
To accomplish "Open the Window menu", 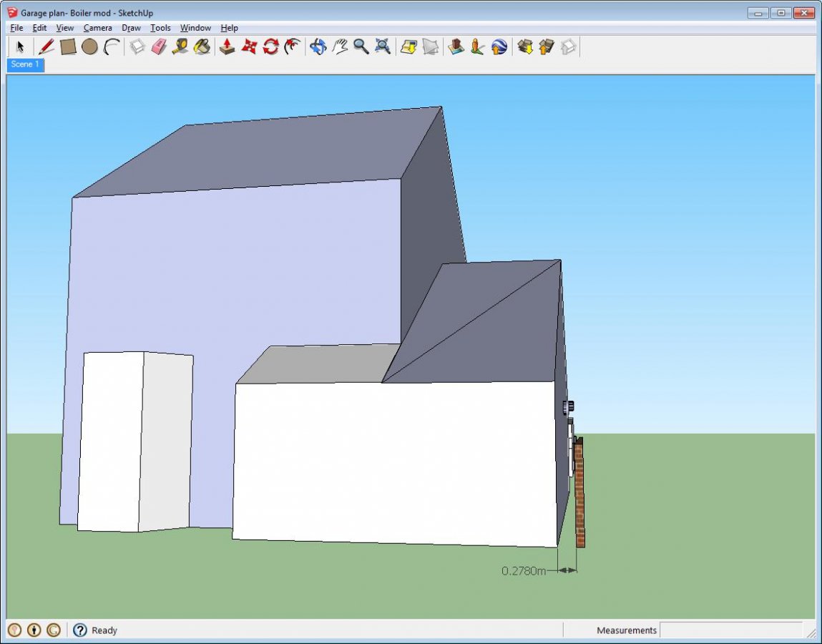I will coord(195,28).
